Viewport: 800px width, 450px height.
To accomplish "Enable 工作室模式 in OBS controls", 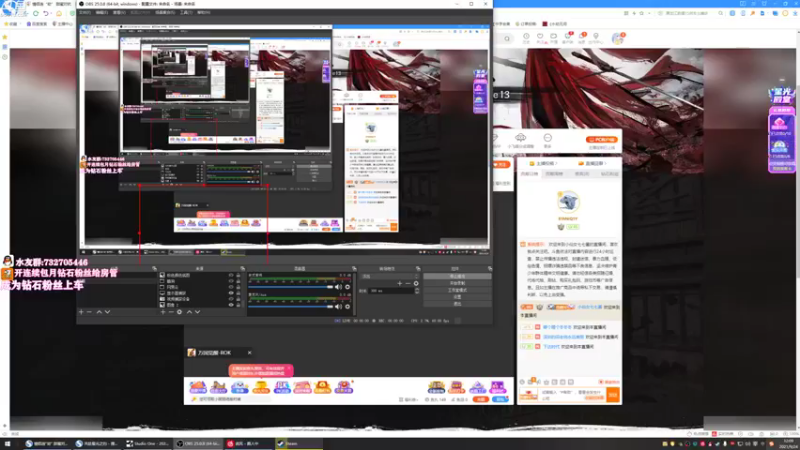I will (x=457, y=290).
